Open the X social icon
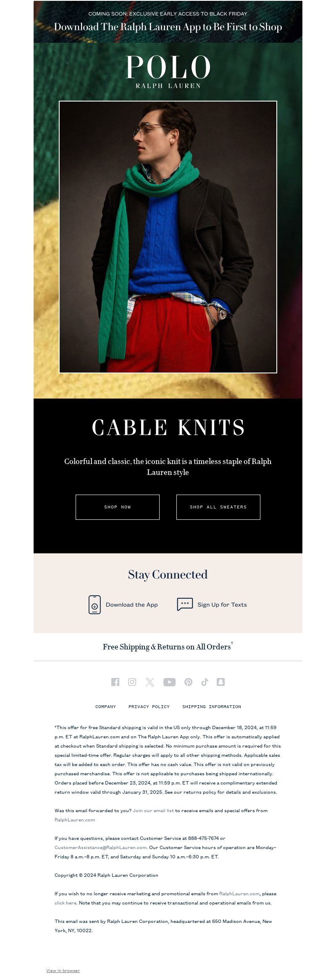 click(x=150, y=682)
